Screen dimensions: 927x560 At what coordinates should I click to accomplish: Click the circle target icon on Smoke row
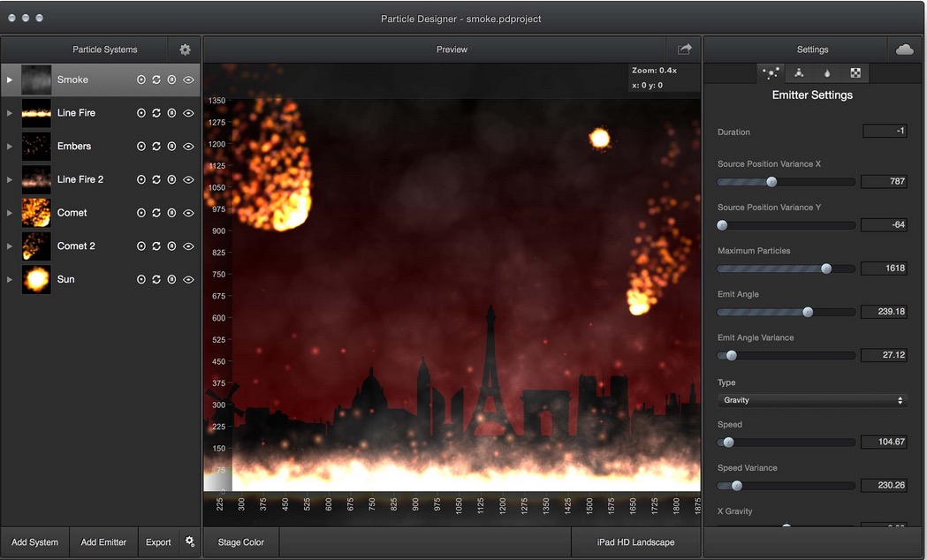[x=141, y=79]
